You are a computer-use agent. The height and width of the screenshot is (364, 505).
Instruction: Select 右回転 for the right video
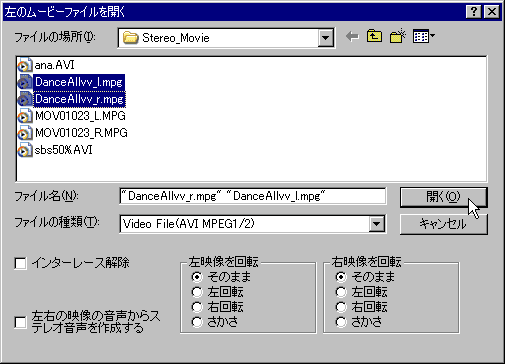click(341, 307)
